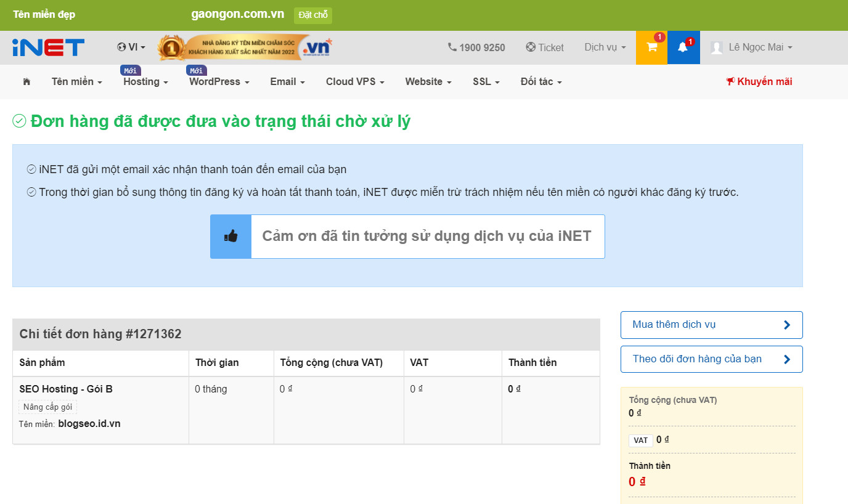Click the iNET logo
848x504 pixels.
coord(48,47)
